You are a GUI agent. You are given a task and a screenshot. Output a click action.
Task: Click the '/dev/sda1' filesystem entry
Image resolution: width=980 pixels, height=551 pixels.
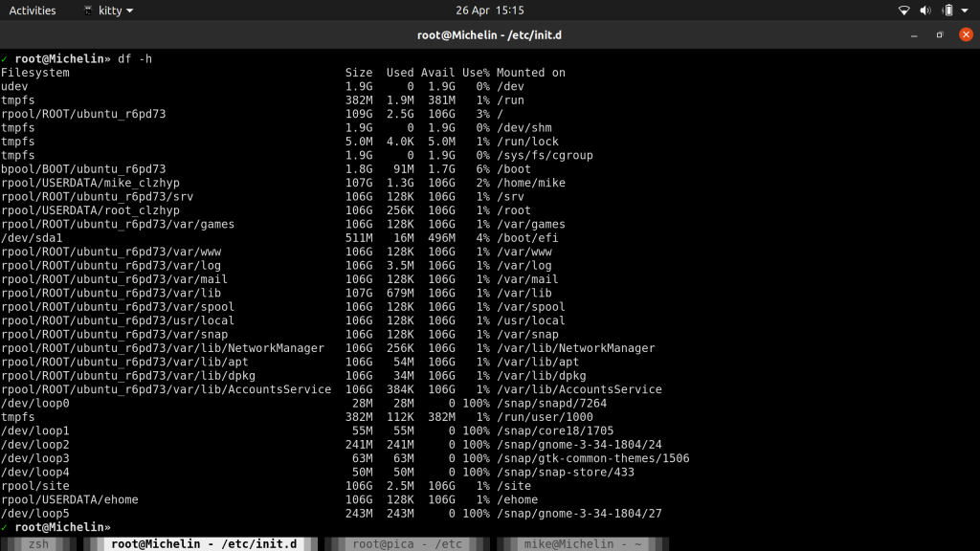[x=32, y=237]
